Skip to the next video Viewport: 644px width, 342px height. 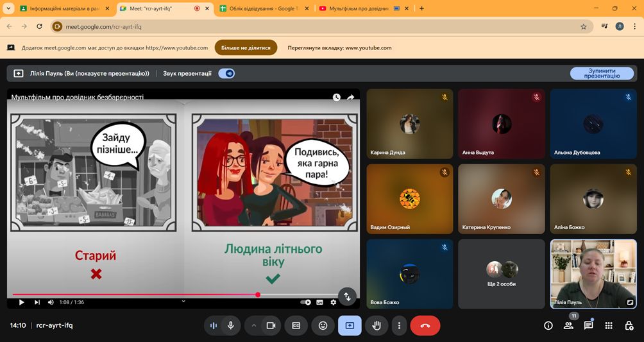(x=37, y=302)
